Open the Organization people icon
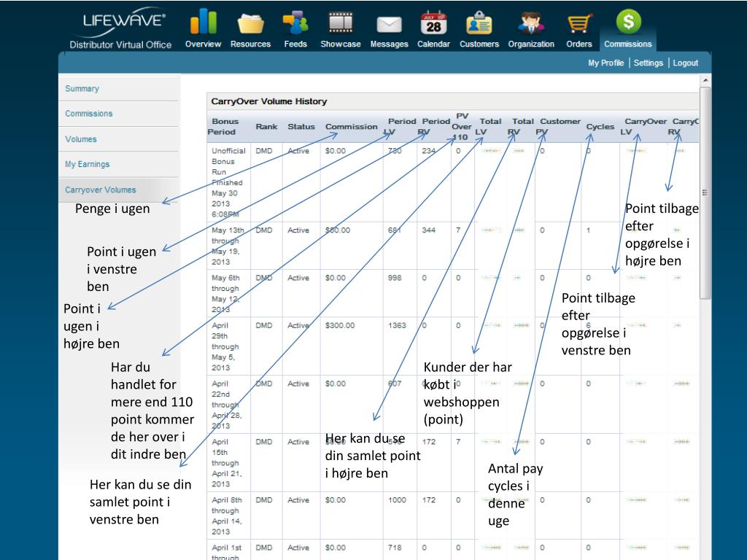This screenshot has height=560, width=747. tap(531, 23)
